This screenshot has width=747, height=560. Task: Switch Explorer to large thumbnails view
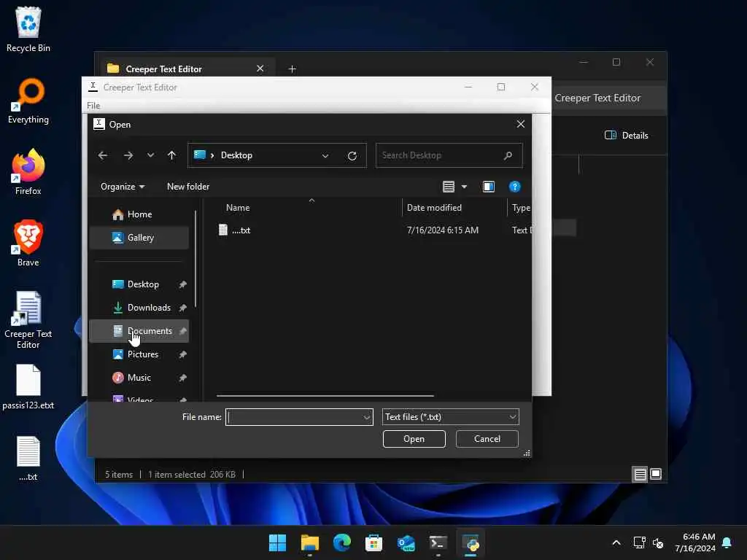656,474
